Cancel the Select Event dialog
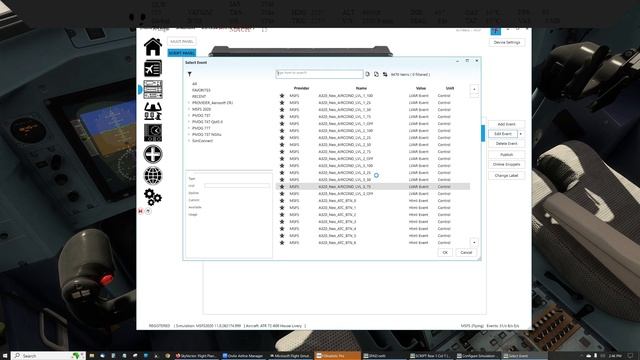Image resolution: width=640 pixels, height=360 pixels. 466,253
